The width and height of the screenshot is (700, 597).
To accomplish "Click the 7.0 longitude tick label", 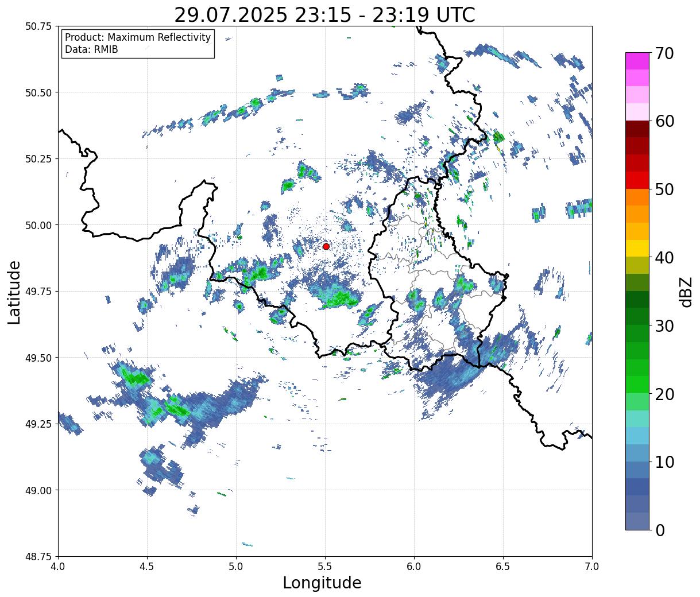I will pyautogui.click(x=592, y=567).
